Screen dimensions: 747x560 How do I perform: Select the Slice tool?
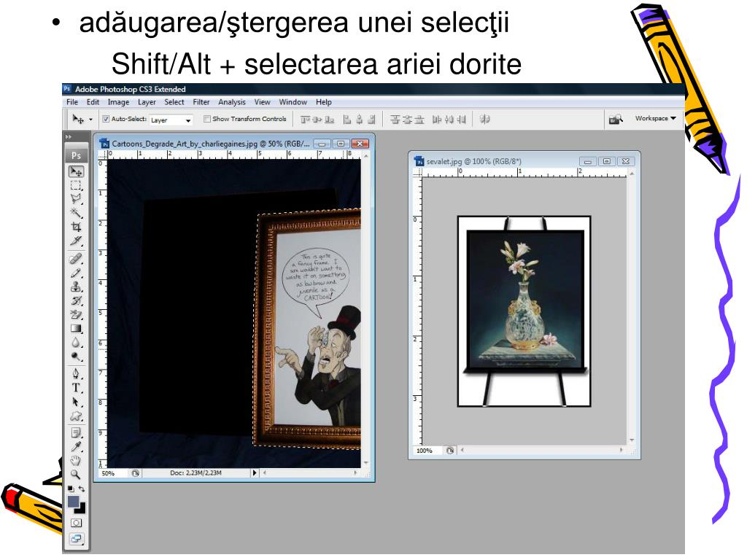(x=76, y=241)
